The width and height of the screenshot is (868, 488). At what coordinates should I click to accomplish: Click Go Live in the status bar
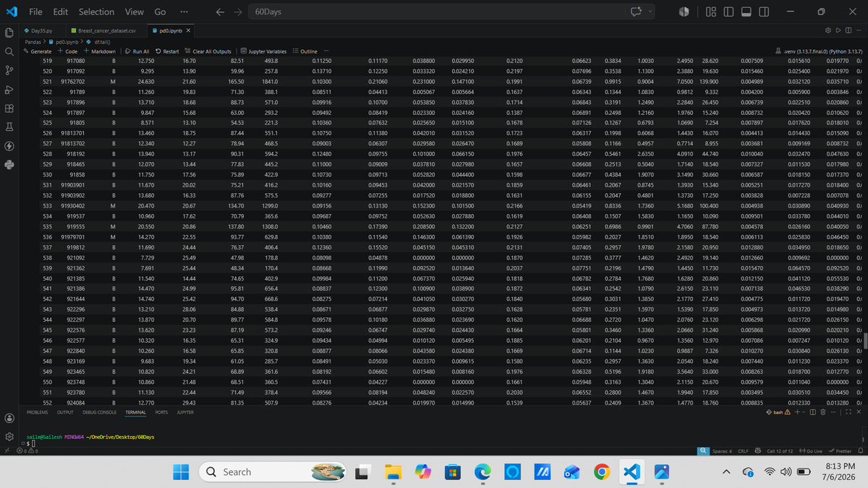pos(809,451)
